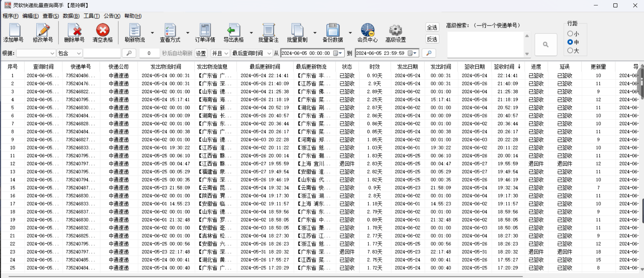Click the 更新量 column header
644x278 pixels.
click(598, 67)
